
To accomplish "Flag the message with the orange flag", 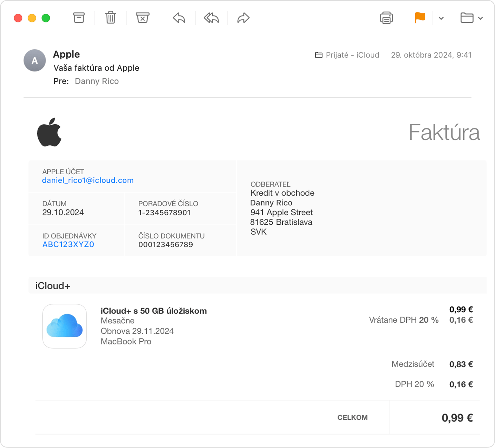I will pos(420,18).
